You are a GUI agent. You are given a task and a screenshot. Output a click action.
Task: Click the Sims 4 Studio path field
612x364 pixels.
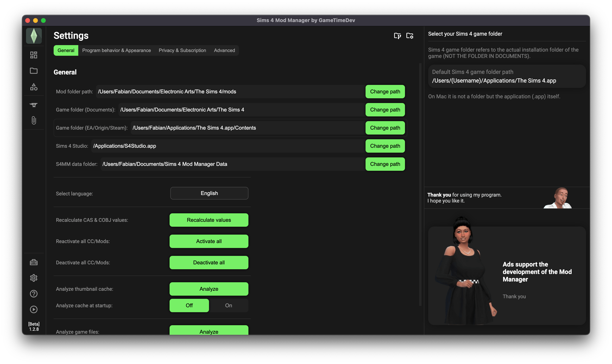point(228,146)
